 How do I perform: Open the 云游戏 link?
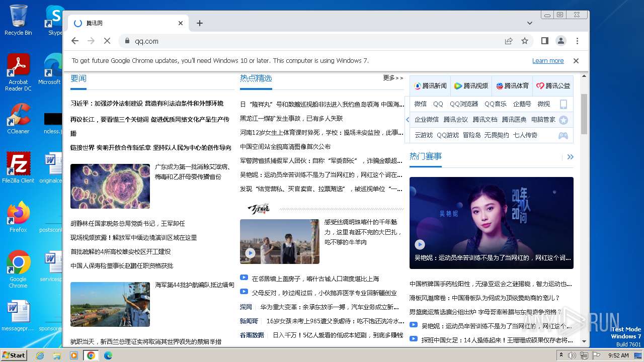[424, 135]
